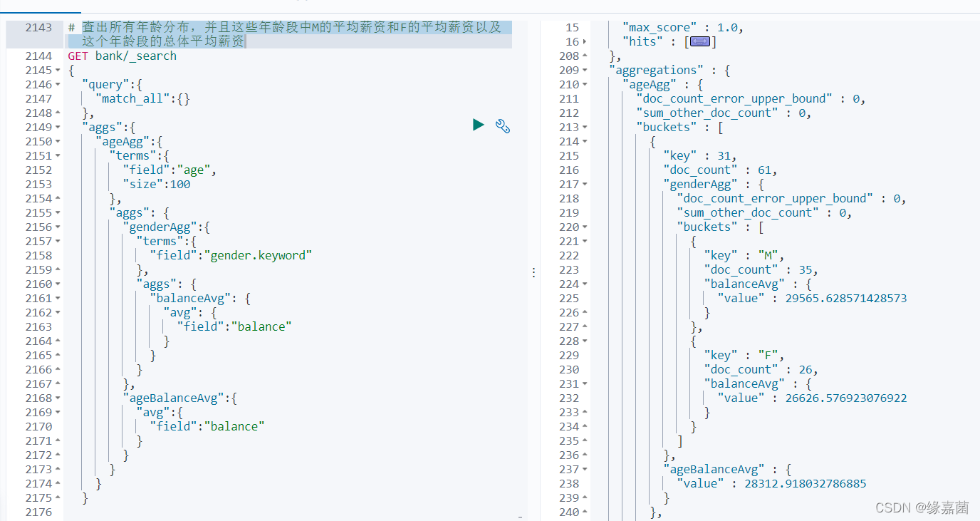Collapse nested aggs at line 2155
Screen dimensions: 980x521
coord(58,213)
